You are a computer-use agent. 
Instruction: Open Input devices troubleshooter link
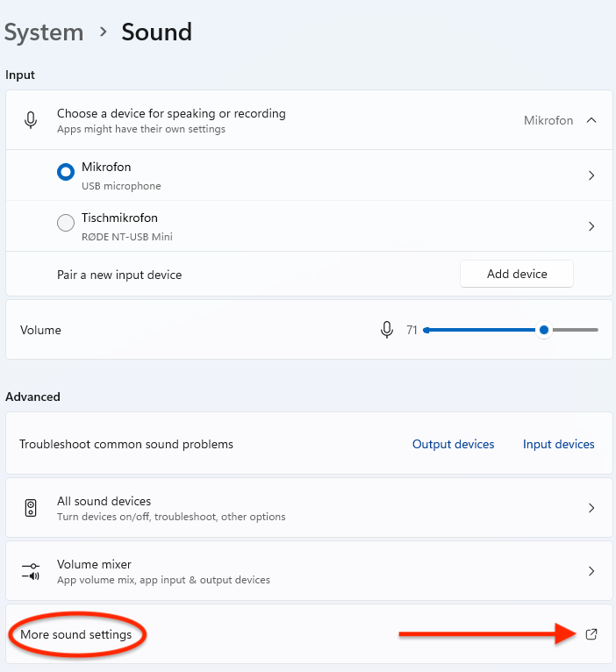(558, 445)
